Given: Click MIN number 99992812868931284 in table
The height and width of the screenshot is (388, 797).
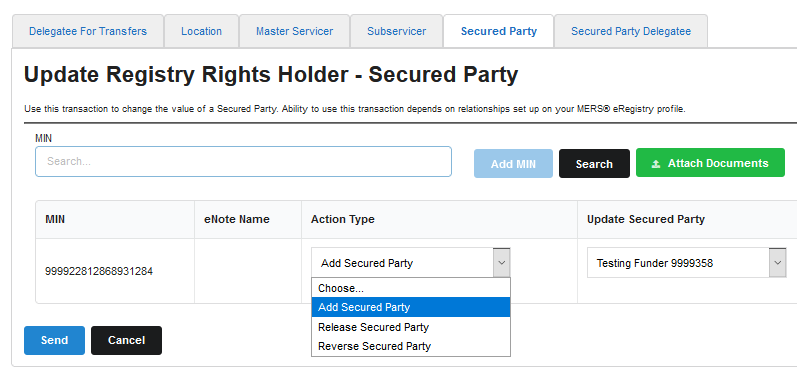Looking at the screenshot, I should tap(99, 272).
